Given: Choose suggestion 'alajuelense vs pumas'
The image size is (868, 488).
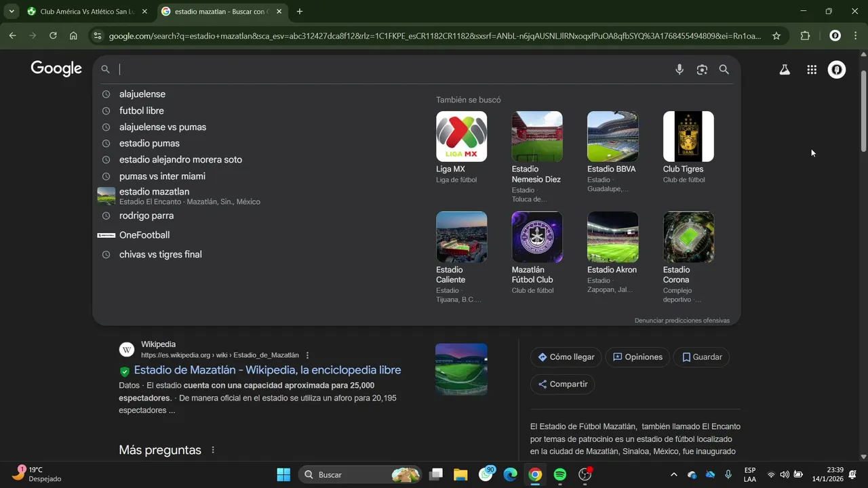Looking at the screenshot, I should [x=163, y=127].
